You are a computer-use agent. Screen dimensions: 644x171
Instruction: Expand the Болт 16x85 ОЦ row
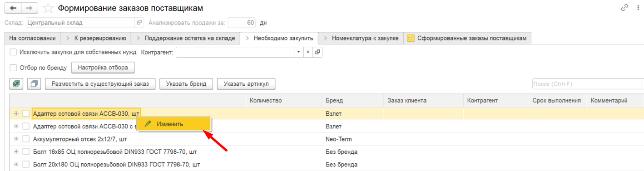[16, 151]
